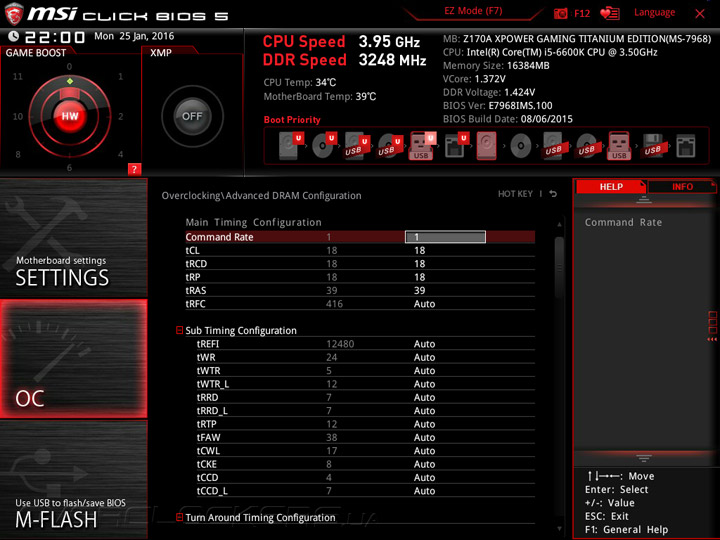Open the tREFI Auto setting
Viewport: 720px width, 540px height.
pyautogui.click(x=424, y=343)
